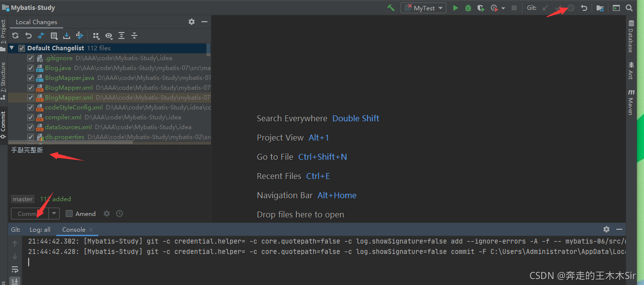Click the Show Diff blue arrows icon
This screenshot has height=285, width=644.
[x=41, y=36]
